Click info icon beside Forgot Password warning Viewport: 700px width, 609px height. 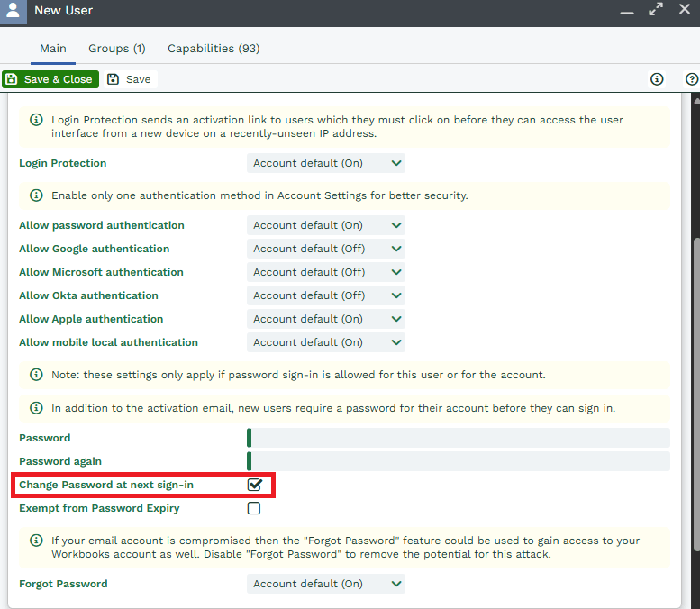[x=36, y=541]
